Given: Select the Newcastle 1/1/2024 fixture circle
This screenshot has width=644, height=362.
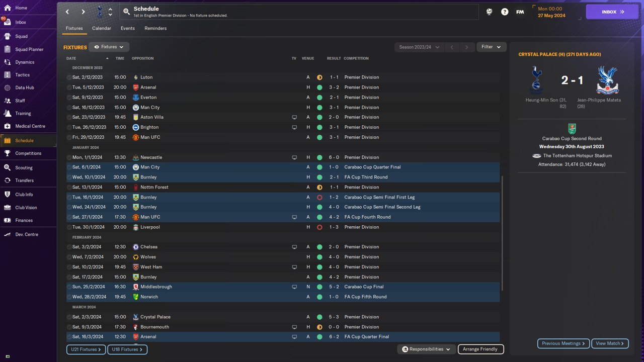Looking at the screenshot, I should tap(69, 157).
